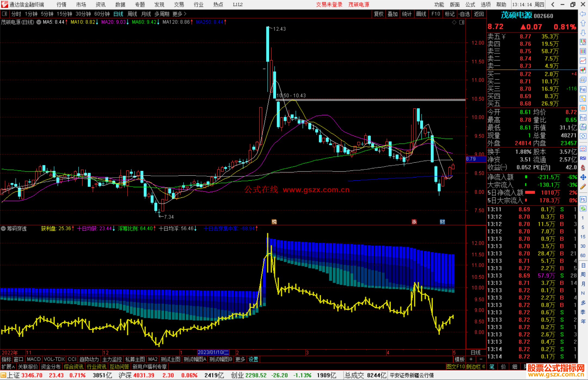Viewport: 588px width, 380px height.
Task: Click the candlestick chart icon in sidebar
Action: [583, 70]
